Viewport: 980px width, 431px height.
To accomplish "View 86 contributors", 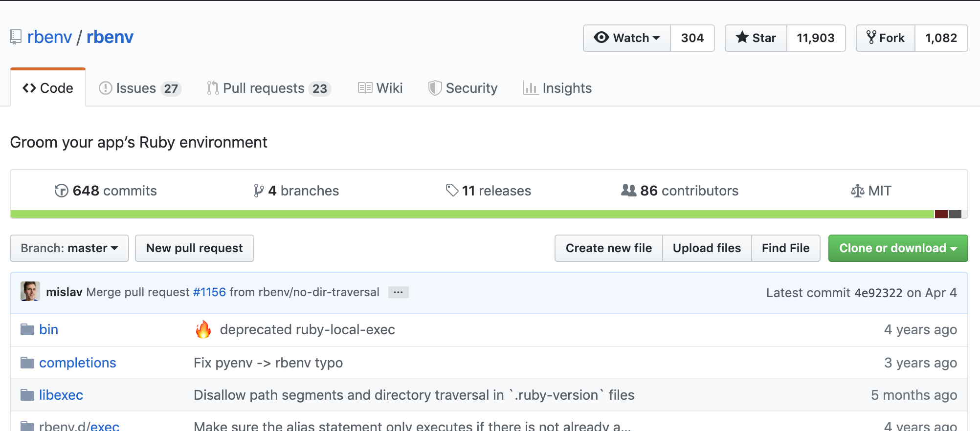I will point(680,191).
